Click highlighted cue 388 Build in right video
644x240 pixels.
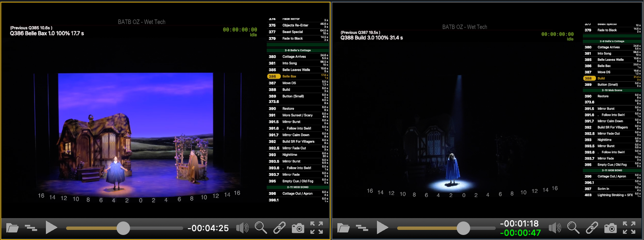(x=612, y=78)
